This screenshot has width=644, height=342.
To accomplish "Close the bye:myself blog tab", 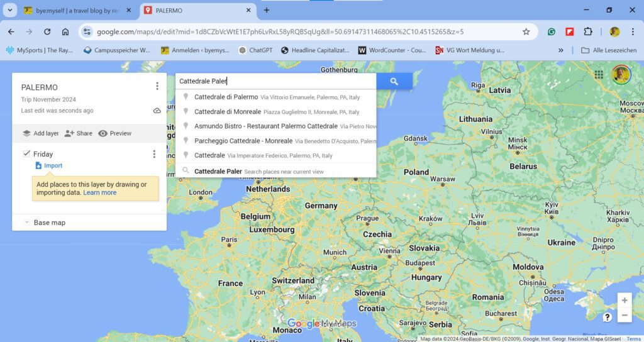I will [128, 10].
